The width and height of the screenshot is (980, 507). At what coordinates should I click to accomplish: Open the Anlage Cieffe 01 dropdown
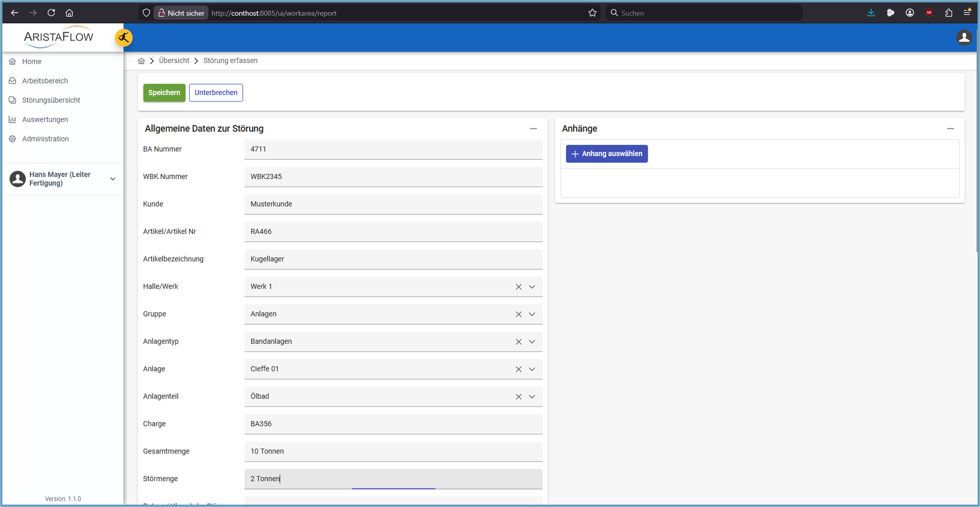[532, 369]
